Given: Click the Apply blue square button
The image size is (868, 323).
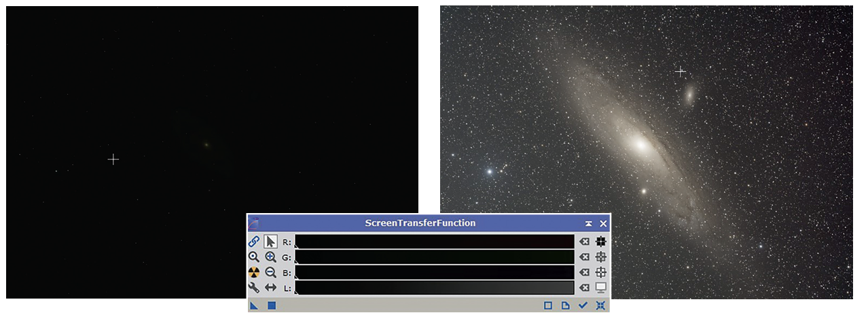Looking at the screenshot, I should pos(272,305).
